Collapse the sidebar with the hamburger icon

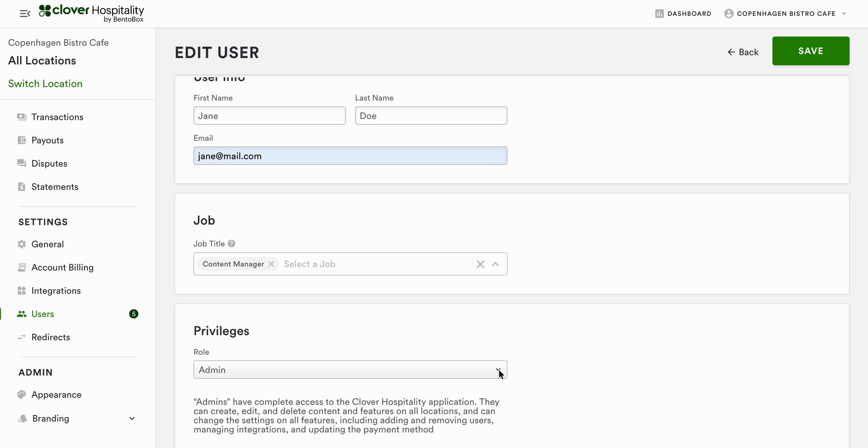coord(25,14)
